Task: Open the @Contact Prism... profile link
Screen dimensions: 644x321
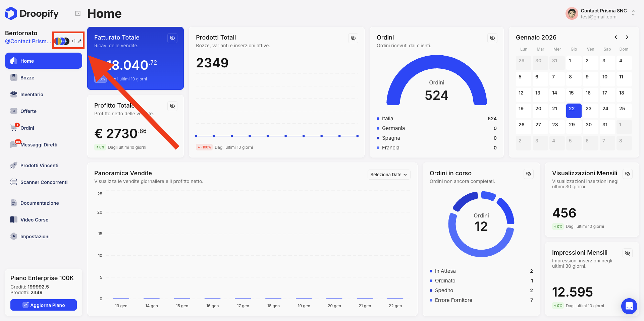Action: point(28,41)
